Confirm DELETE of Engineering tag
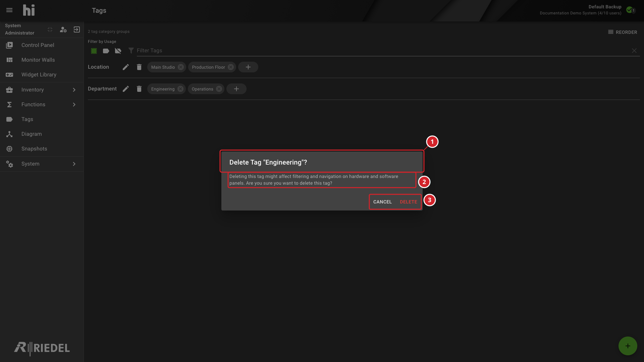The image size is (644, 362). pos(409,202)
